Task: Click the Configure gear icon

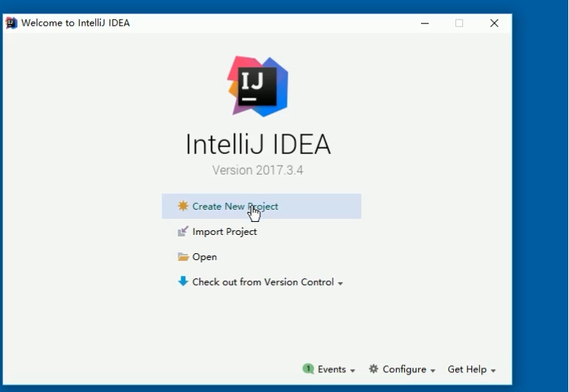Action: coord(374,369)
